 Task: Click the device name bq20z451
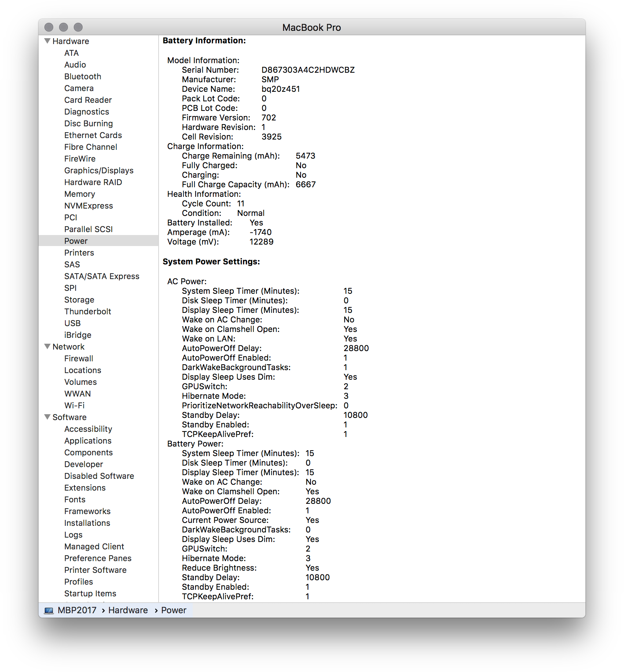[280, 89]
